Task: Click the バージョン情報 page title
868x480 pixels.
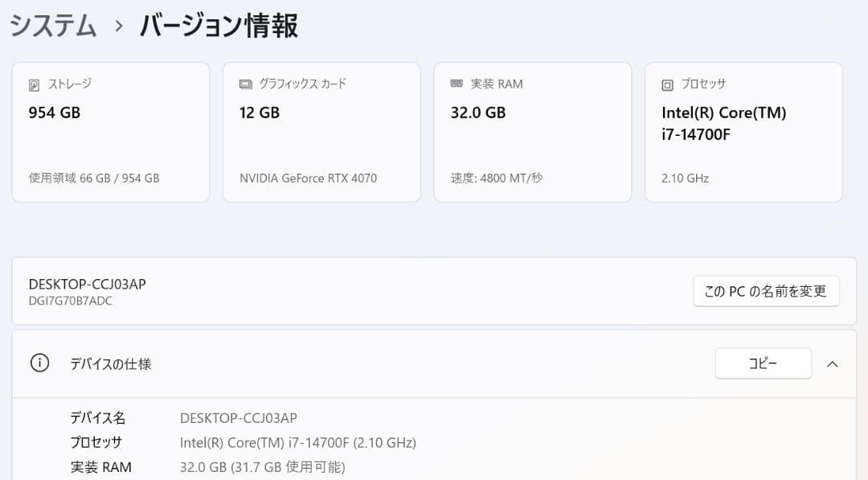Action: [218, 26]
